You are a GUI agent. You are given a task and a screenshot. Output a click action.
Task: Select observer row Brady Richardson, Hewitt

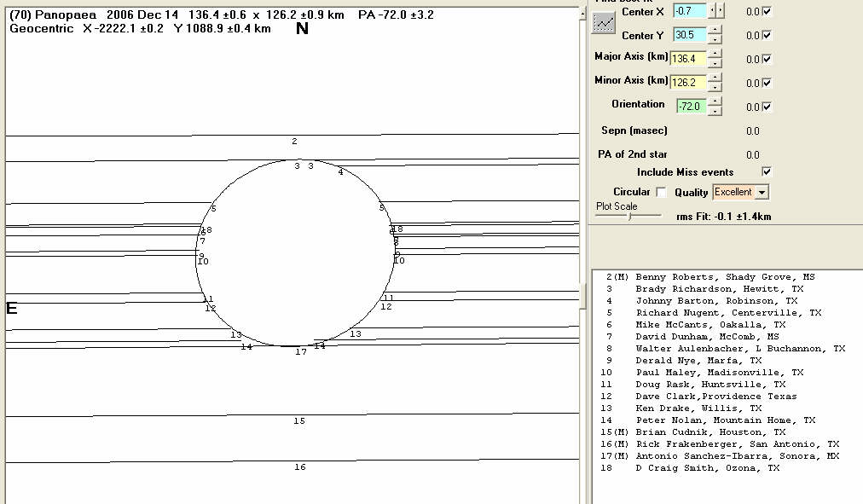click(x=704, y=289)
